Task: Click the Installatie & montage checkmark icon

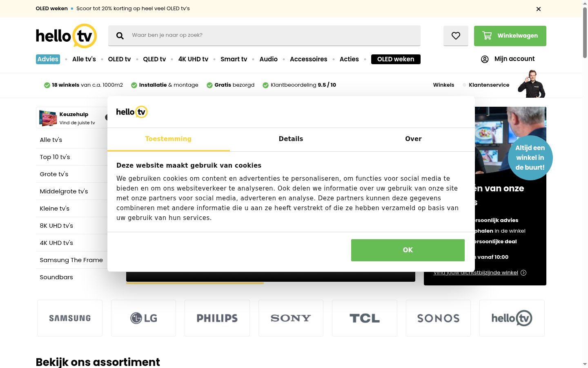Action: (x=134, y=85)
